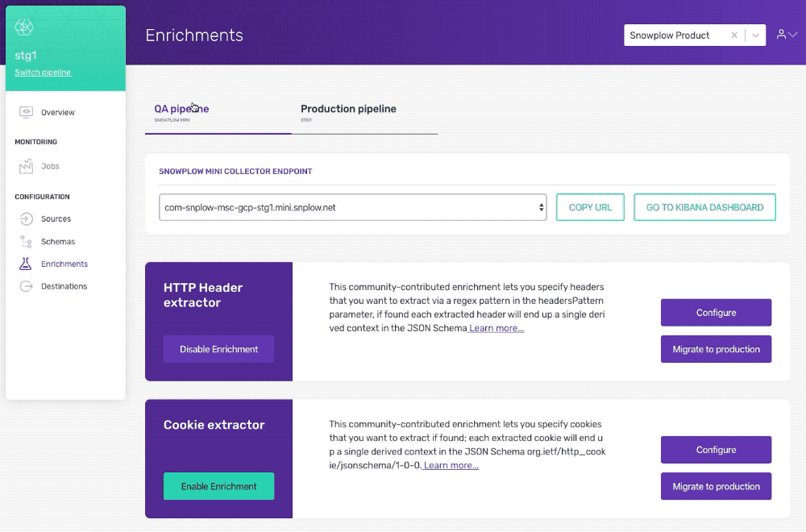Disable the HTTP Header extractor enrichment
The width and height of the screenshot is (806, 532).
[x=218, y=349]
